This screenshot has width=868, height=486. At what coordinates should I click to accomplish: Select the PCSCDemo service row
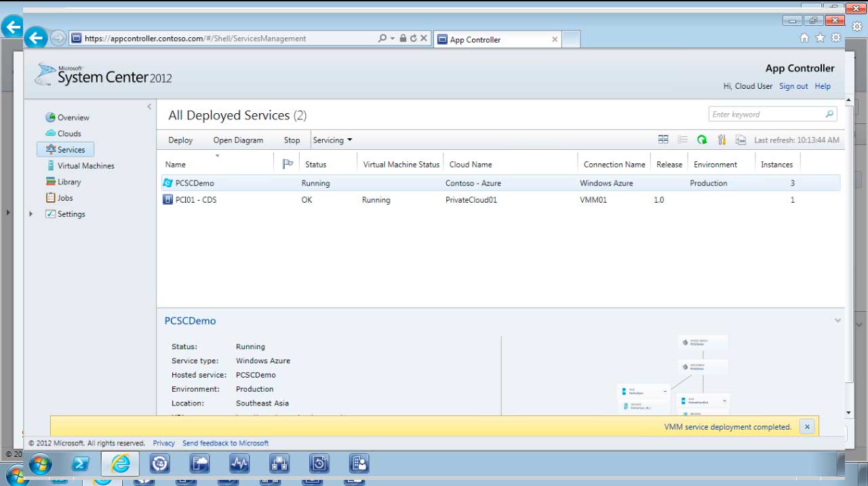click(x=500, y=183)
